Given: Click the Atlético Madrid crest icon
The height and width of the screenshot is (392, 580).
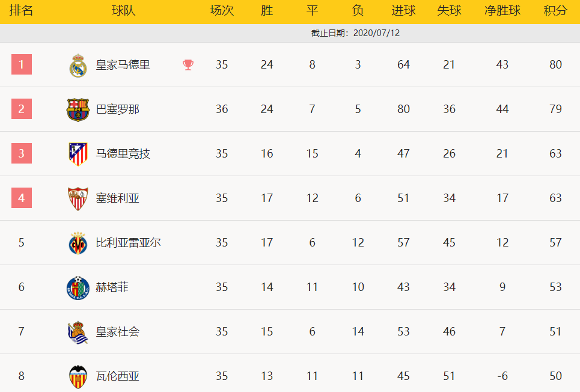Looking at the screenshot, I should 78,154.
